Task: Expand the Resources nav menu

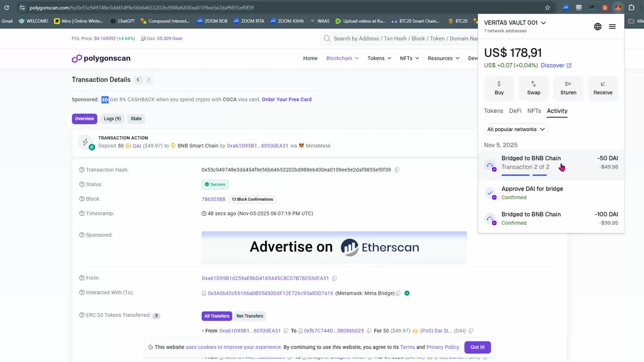Action: point(443,58)
